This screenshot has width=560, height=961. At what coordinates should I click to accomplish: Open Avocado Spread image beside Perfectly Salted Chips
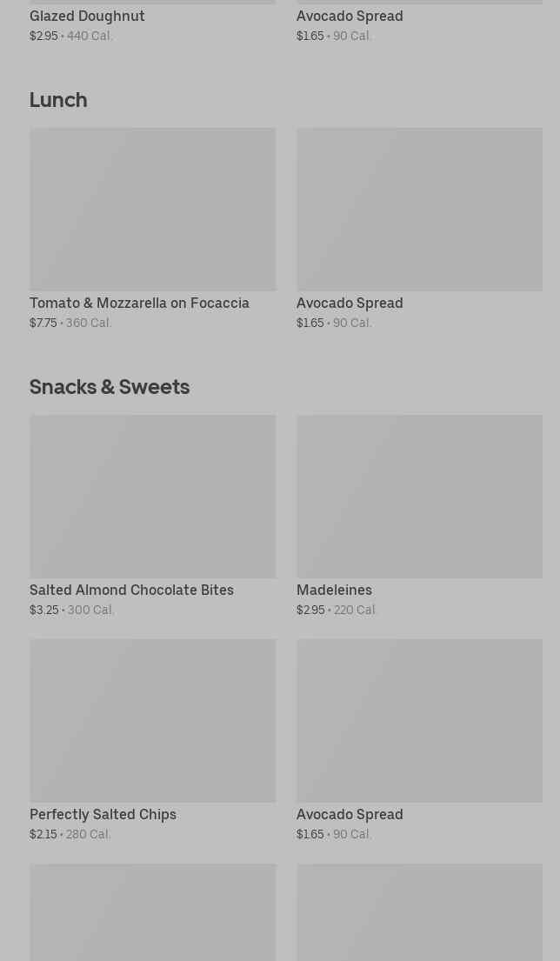(x=420, y=721)
